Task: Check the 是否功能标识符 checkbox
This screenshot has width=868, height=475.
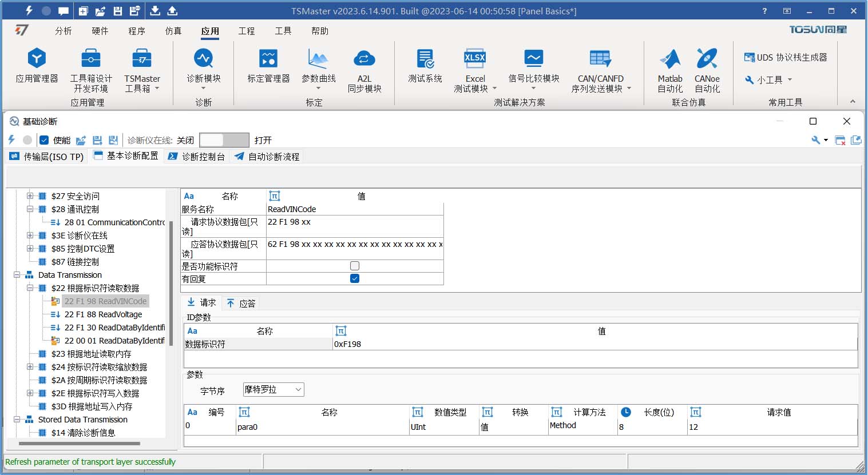Action: [355, 266]
